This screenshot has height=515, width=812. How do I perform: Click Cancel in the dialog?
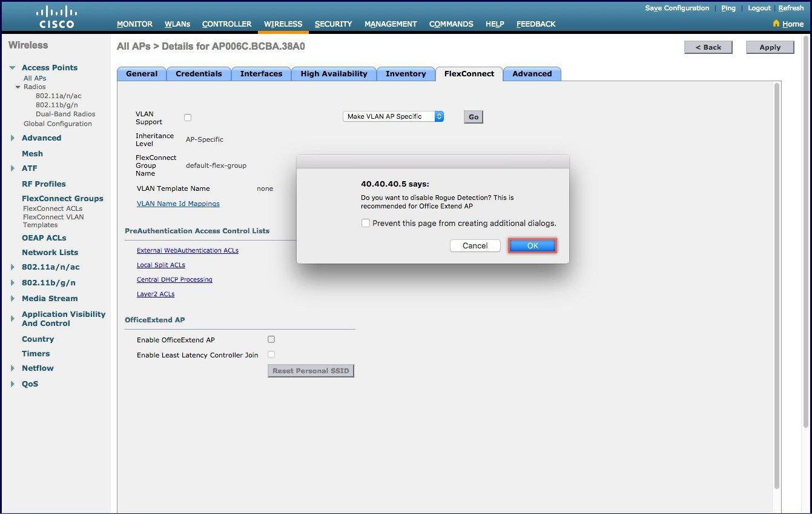pyautogui.click(x=475, y=245)
